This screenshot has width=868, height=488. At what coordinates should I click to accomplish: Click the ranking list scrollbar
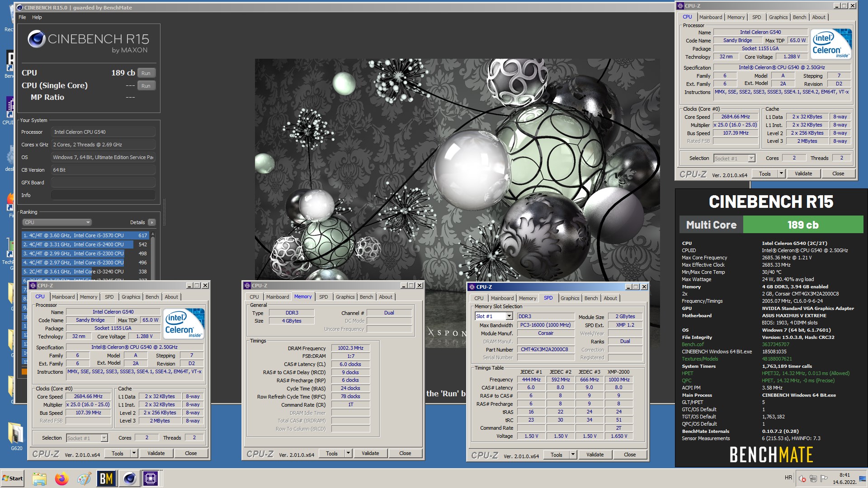pyautogui.click(x=153, y=256)
